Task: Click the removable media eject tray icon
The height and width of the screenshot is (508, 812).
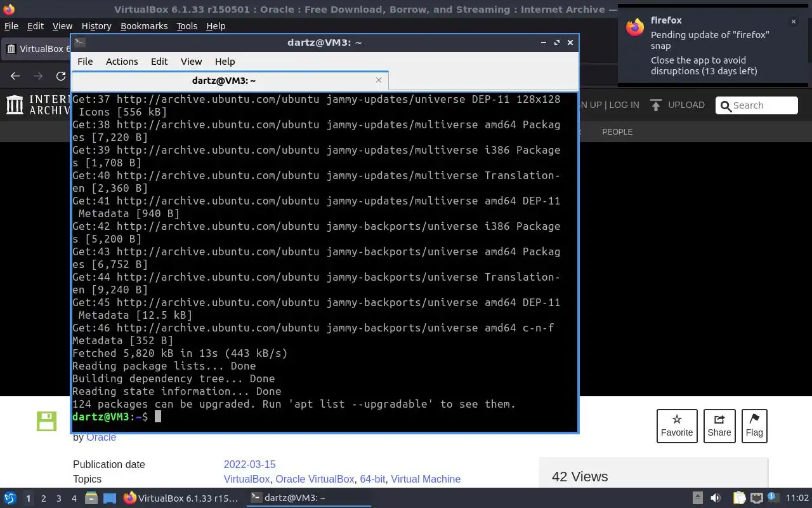Action: 697,498
